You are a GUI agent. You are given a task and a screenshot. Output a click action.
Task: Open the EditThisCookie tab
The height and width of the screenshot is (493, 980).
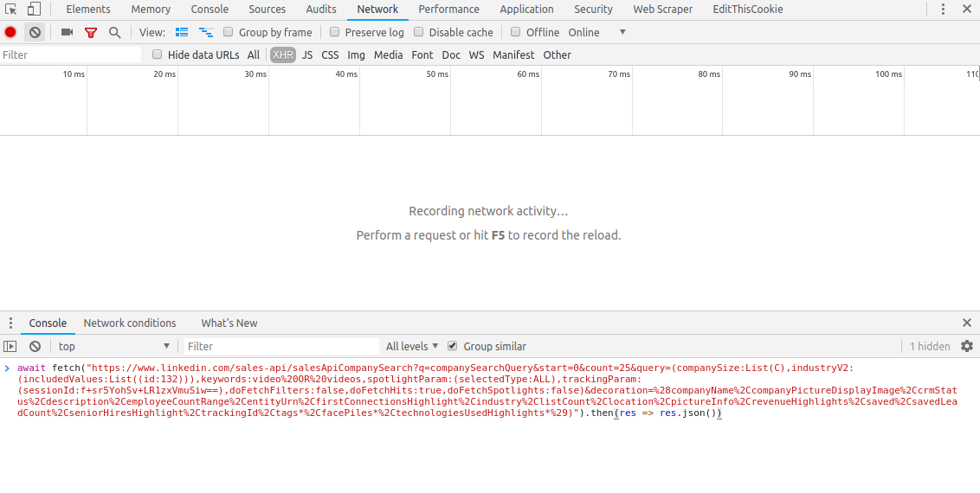tap(747, 10)
